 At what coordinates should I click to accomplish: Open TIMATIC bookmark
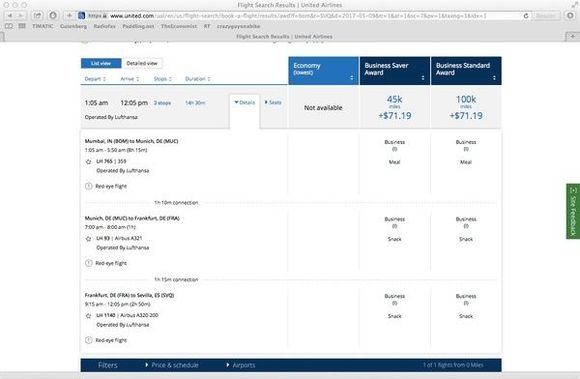tap(43, 26)
